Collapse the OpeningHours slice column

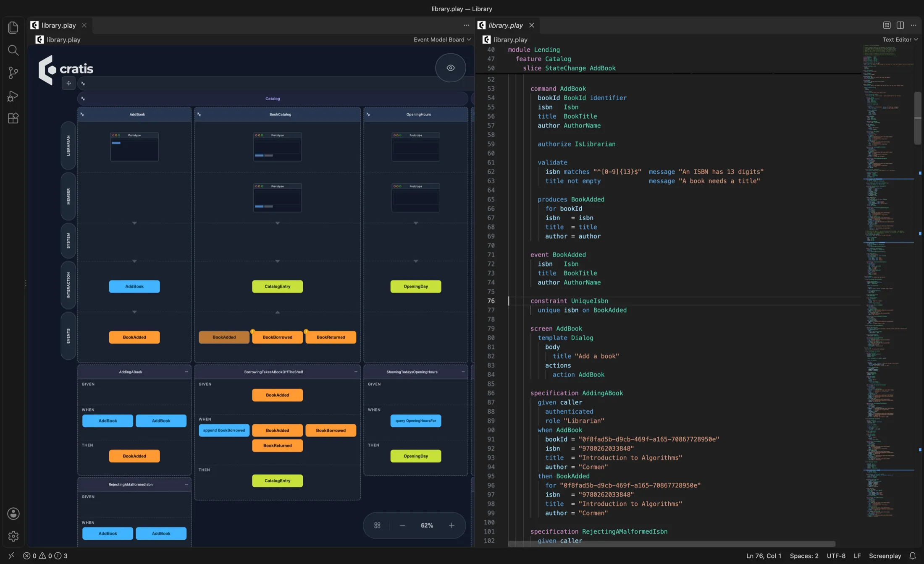point(368,114)
